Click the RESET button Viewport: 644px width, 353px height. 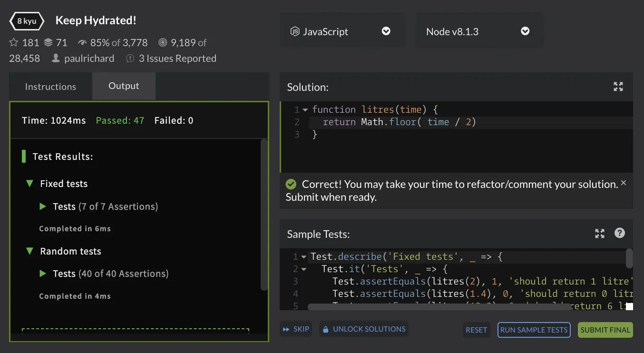point(476,330)
